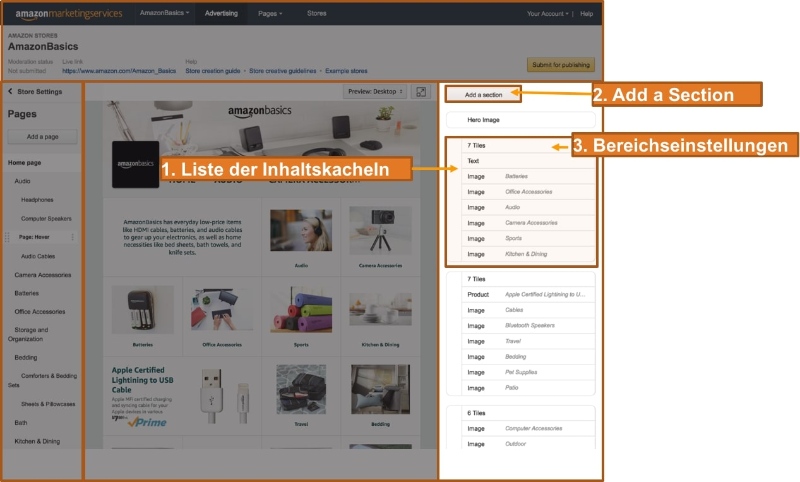Select Comforters & Bedding Sets subpage

43,380
